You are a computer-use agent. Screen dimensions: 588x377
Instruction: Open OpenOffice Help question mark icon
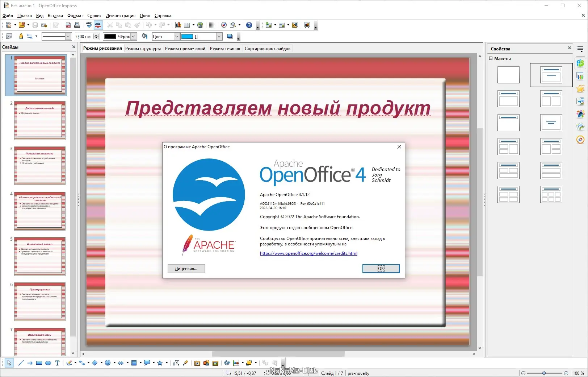(249, 25)
